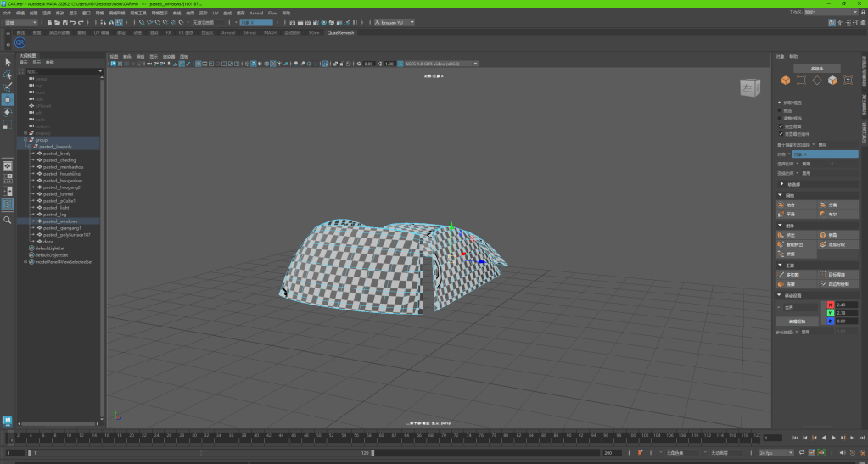This screenshot has width=868, height=464.
Task: Select the first radio button in selection options
Action: [x=780, y=103]
